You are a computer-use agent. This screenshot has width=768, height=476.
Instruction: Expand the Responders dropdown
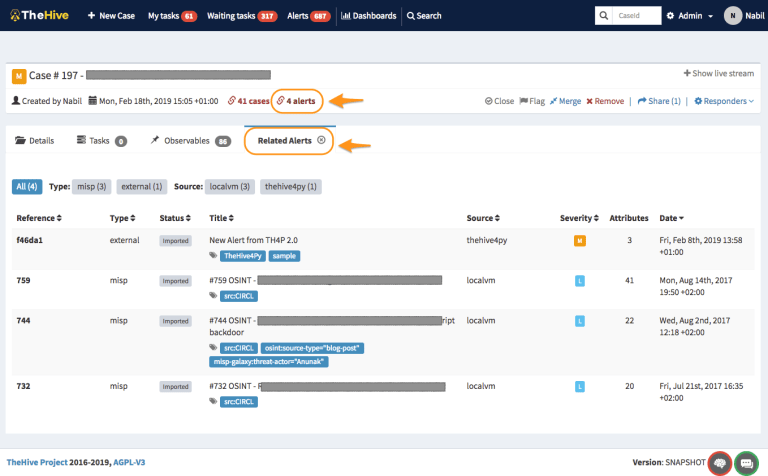click(724, 101)
